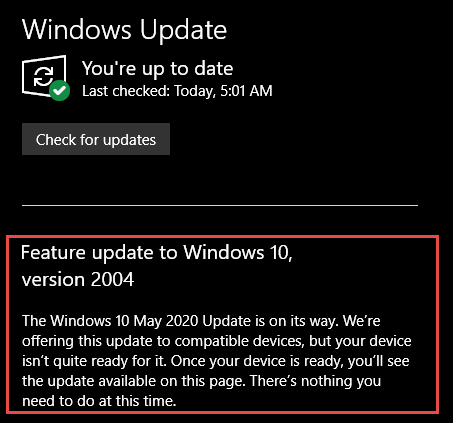Click the circular refresh arrows in the icon
Image resolution: width=453 pixels, height=423 pixels.
pos(43,76)
